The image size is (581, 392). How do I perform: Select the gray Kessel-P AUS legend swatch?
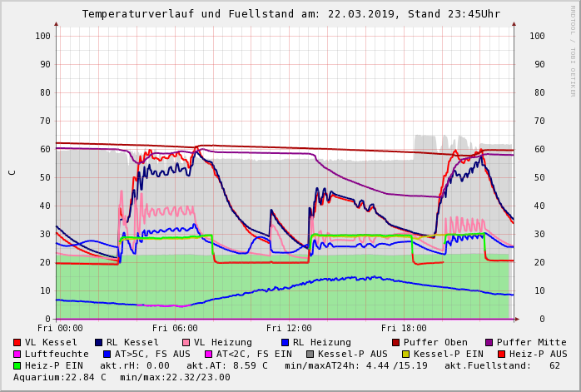click(309, 354)
